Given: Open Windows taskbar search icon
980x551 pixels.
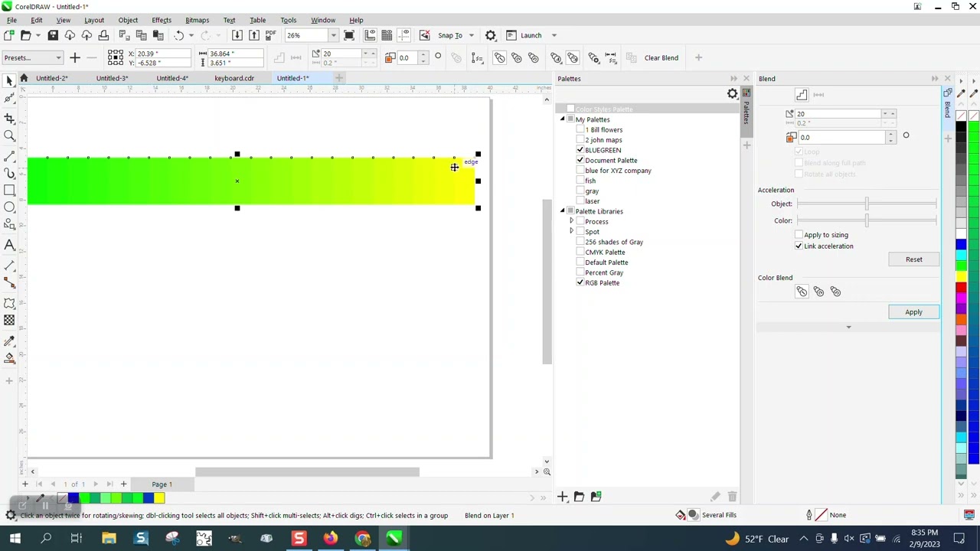Looking at the screenshot, I should tap(46, 539).
